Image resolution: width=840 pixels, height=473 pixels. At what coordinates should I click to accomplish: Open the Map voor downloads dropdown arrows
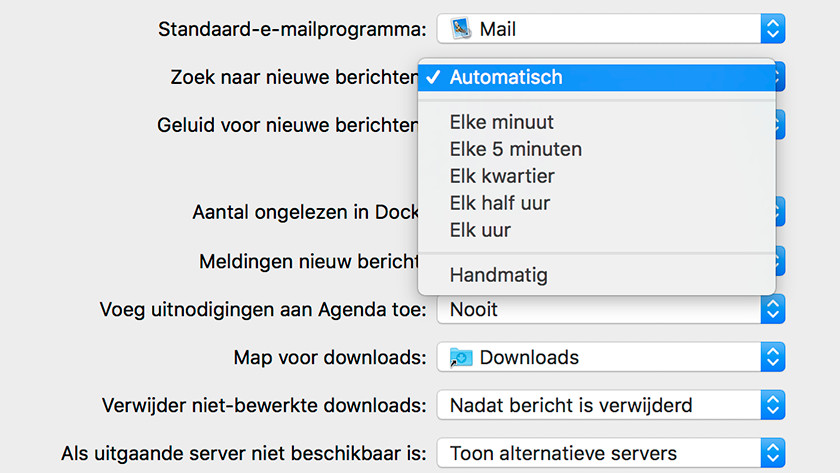click(772, 357)
